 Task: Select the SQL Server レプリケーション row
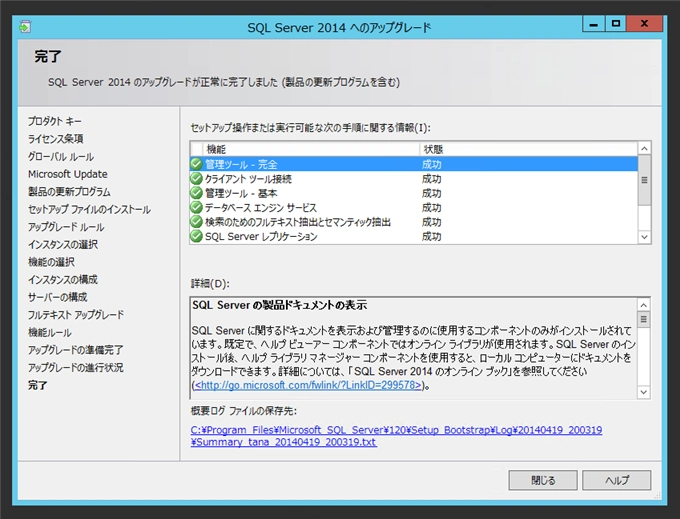414,236
